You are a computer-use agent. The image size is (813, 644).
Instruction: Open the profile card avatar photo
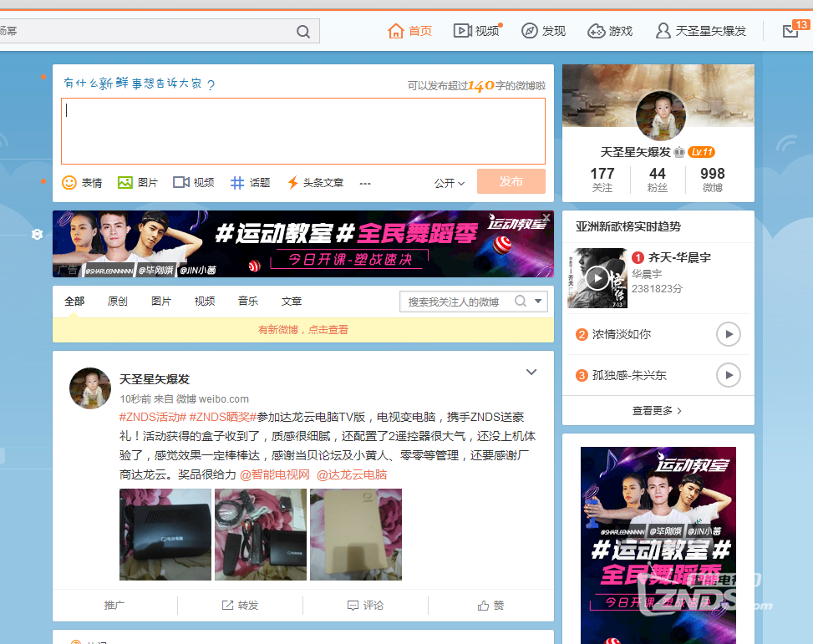661,115
